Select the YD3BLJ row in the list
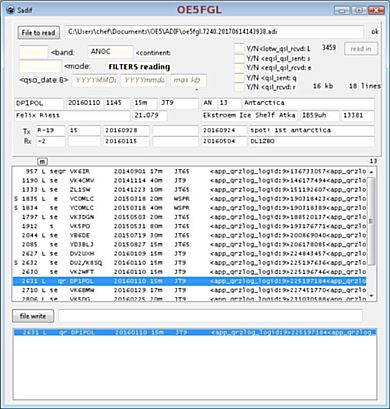The height and width of the screenshot is (409, 390). 189,245
